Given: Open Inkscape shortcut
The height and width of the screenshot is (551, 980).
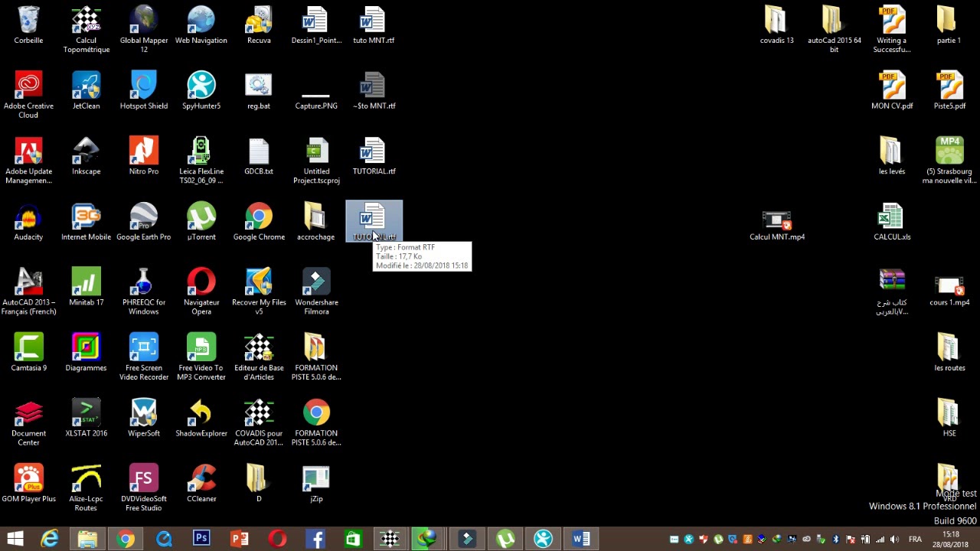Looking at the screenshot, I should (x=86, y=155).
